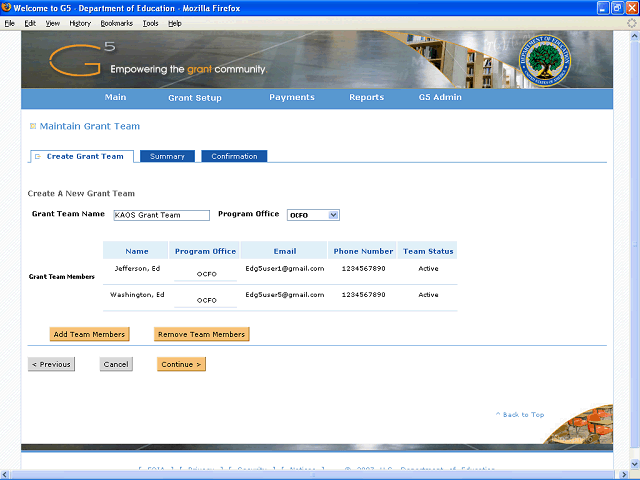The image size is (640, 480).
Task: Open the Tools menu
Action: tap(150, 23)
